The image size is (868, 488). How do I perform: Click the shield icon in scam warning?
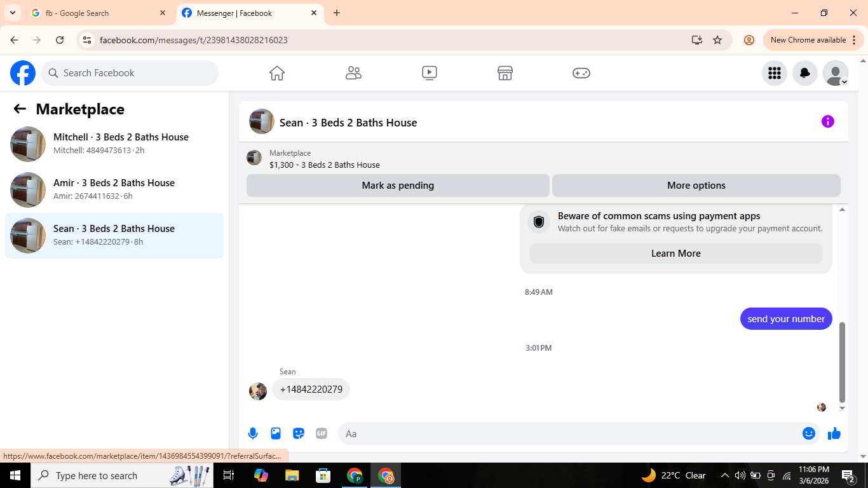click(x=539, y=222)
